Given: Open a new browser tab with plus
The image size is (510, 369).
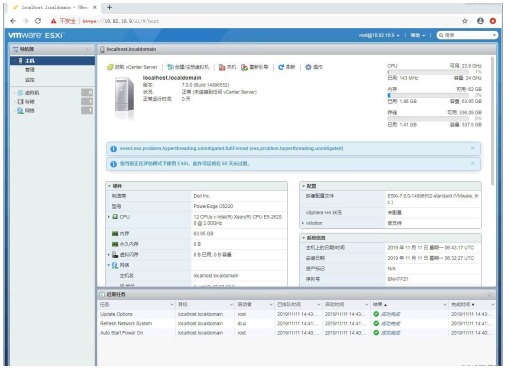Looking at the screenshot, I should coord(109,7).
